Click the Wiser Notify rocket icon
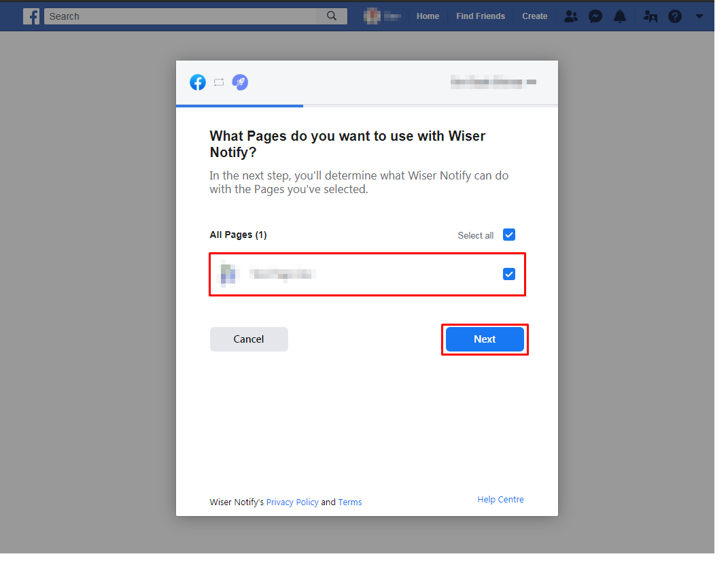Screen dimensions: 728x565 pyautogui.click(x=240, y=82)
